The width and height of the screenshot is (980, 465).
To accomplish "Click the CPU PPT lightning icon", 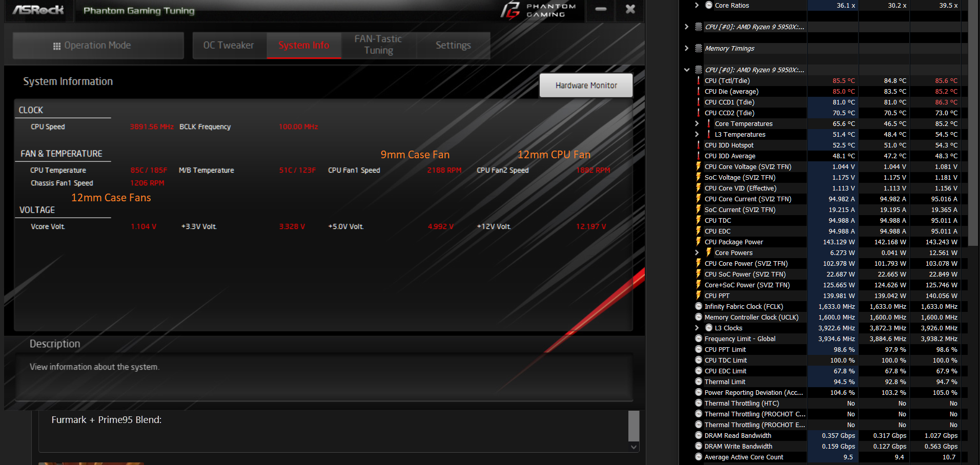I will pos(698,295).
